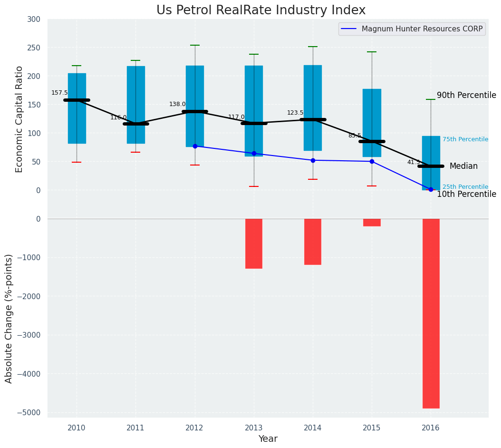Viewport: 501px width, 448px height.
Task: Click the red 2014 absolute change bar
Action: (x=313, y=242)
